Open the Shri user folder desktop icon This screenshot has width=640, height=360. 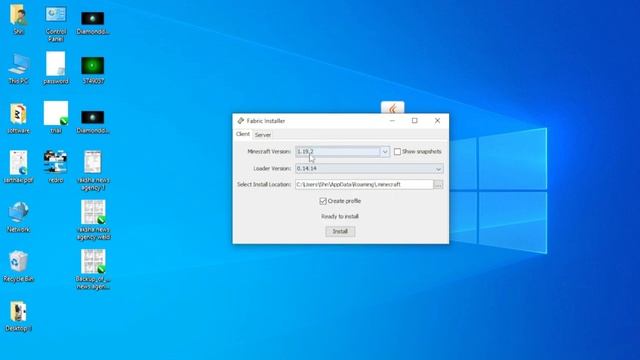pyautogui.click(x=18, y=19)
